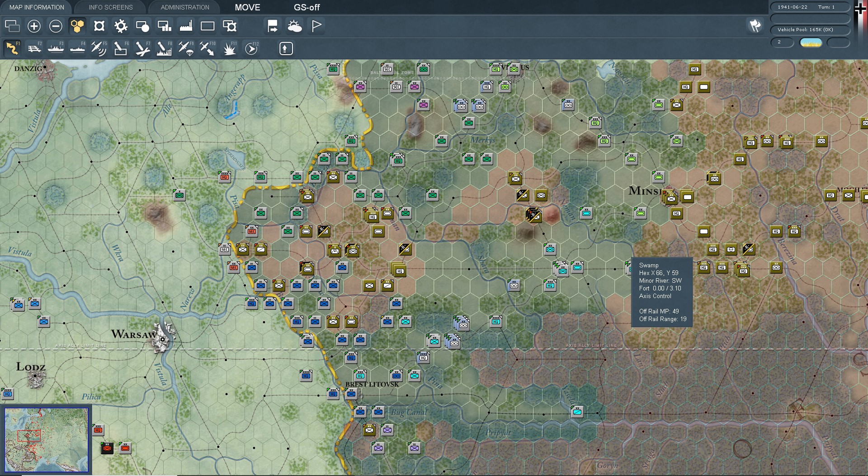Show the weather overlay sun-cloud icon
The height and width of the screenshot is (476, 868).
pyautogui.click(x=295, y=26)
